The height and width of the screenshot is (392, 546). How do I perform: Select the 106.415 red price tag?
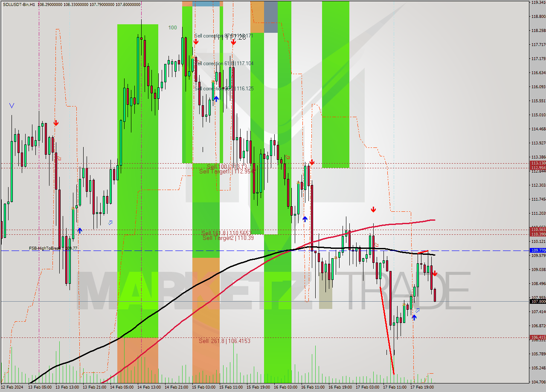click(537, 337)
